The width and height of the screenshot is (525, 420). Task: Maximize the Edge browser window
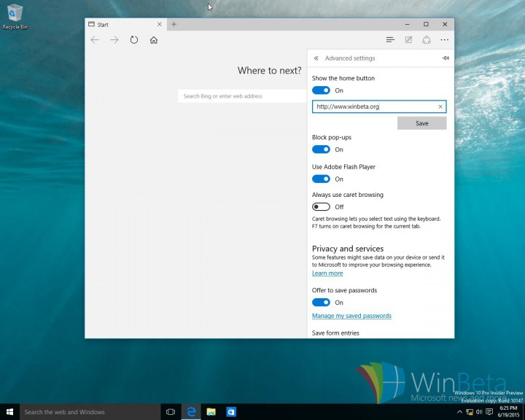coord(426,24)
